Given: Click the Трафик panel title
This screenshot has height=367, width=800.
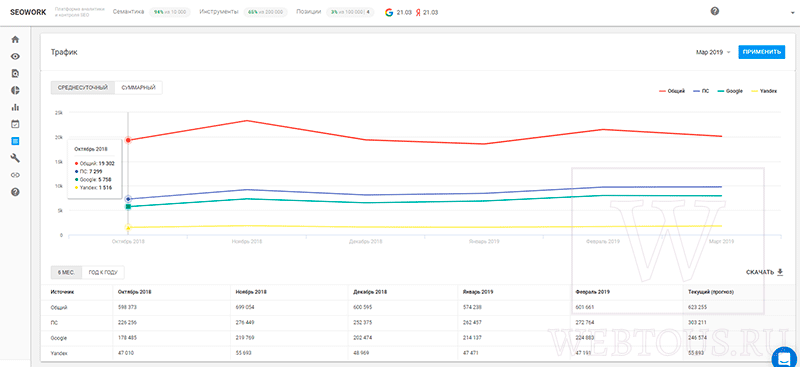Looking at the screenshot, I should [64, 52].
